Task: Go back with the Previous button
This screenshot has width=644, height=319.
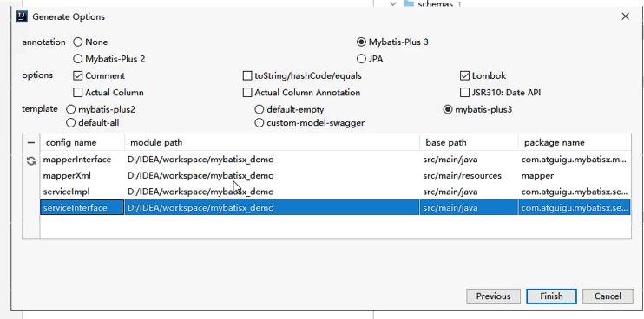Action: pos(493,296)
